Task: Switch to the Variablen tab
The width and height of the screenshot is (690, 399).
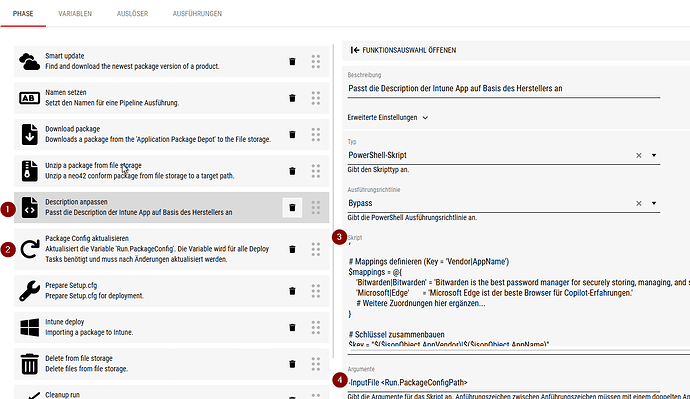Action: (75, 14)
